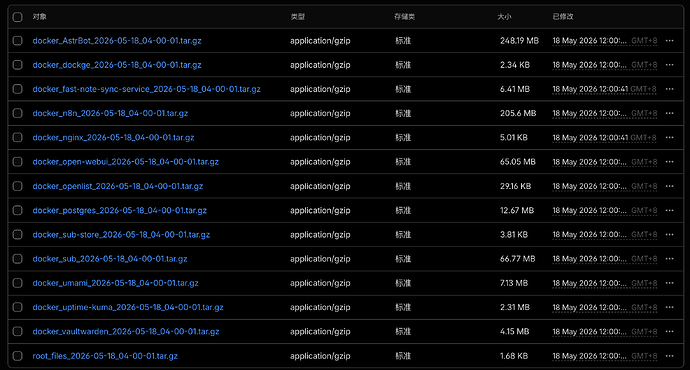Open docker_sub_2026-05-18 tar.gz link
Viewport: 690px width, 370px height.
[110, 259]
